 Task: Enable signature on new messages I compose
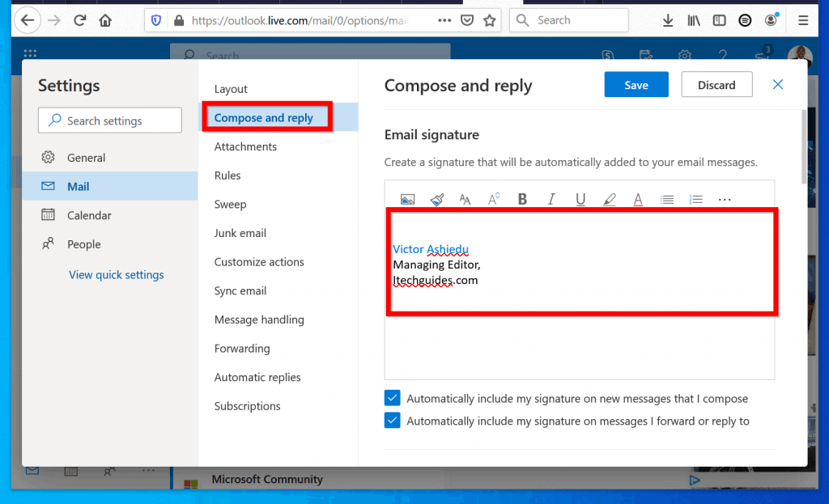coord(393,398)
